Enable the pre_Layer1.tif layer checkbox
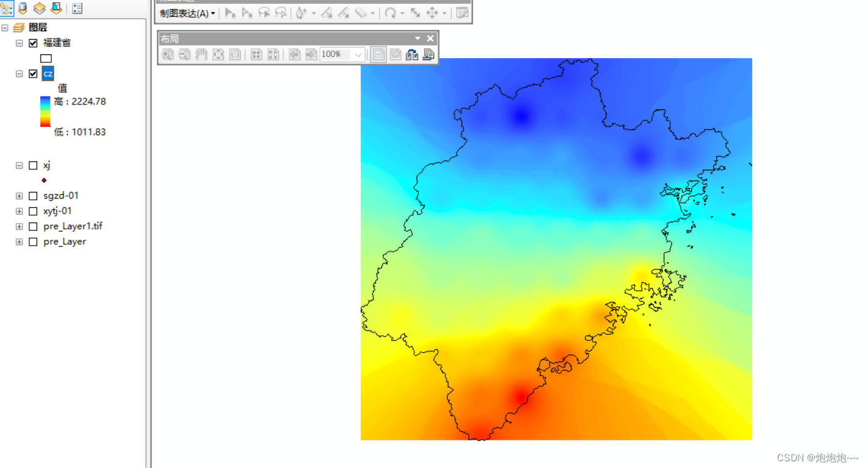This screenshot has height=468, width=868. (x=33, y=226)
